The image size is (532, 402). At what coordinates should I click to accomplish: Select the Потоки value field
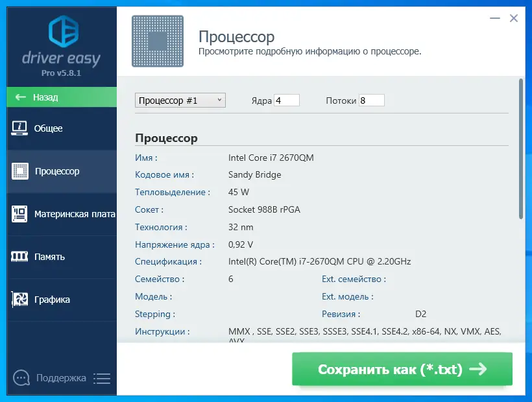click(x=372, y=100)
